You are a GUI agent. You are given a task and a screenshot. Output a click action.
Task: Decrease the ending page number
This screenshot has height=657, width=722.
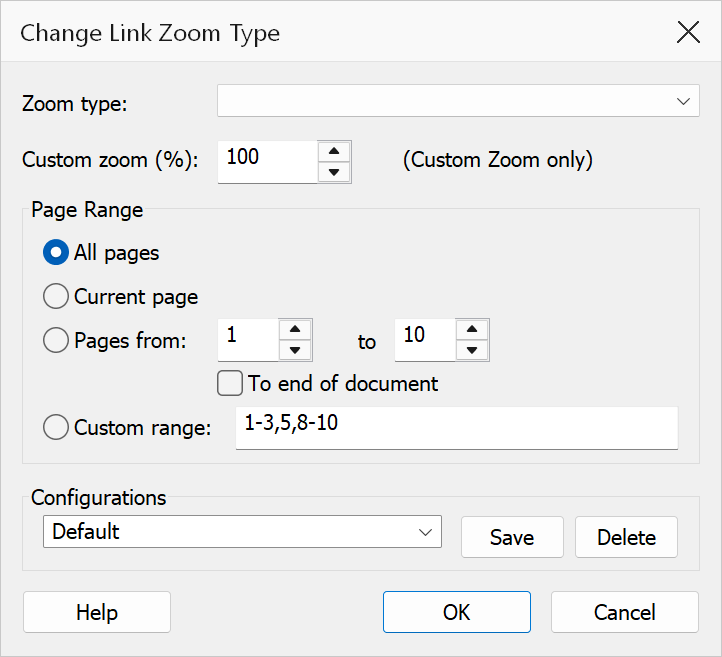(472, 350)
